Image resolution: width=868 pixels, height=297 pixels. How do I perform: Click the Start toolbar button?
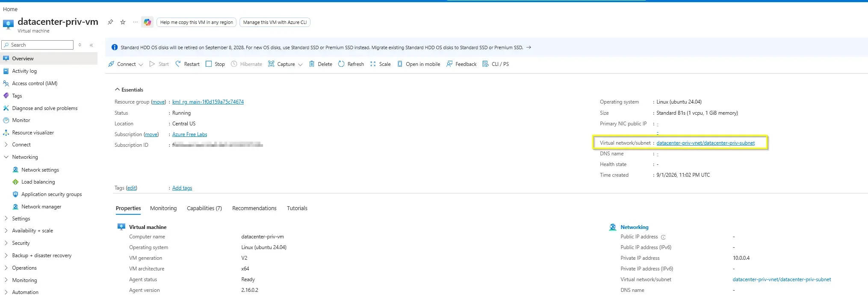coord(159,64)
